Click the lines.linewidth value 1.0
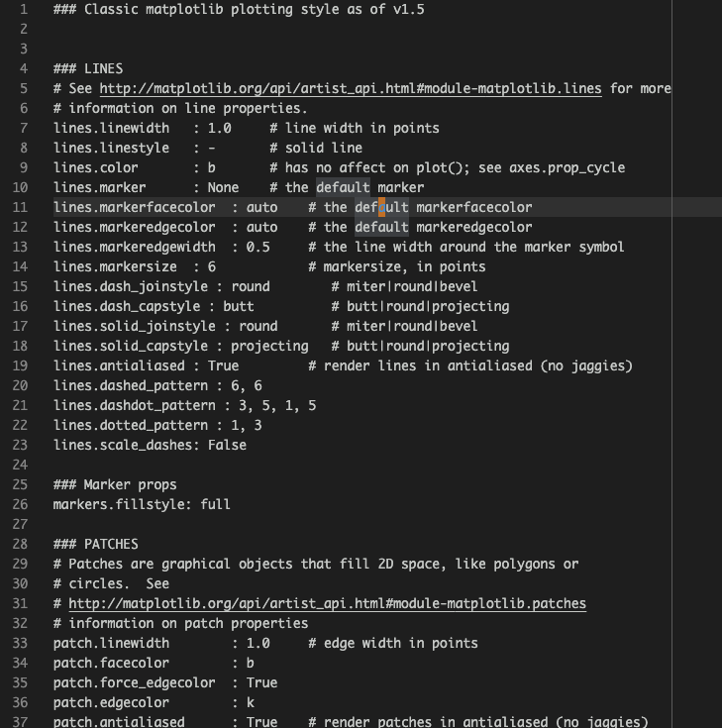 point(219,129)
